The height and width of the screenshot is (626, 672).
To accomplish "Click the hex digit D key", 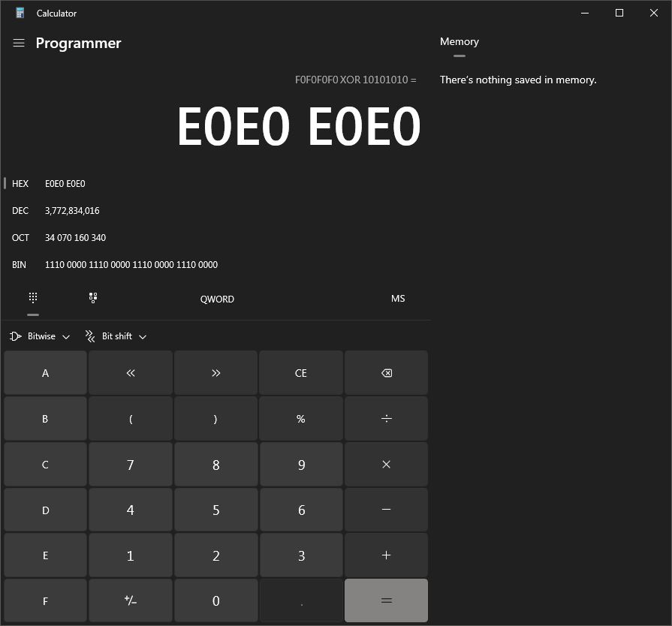I will coord(46,510).
